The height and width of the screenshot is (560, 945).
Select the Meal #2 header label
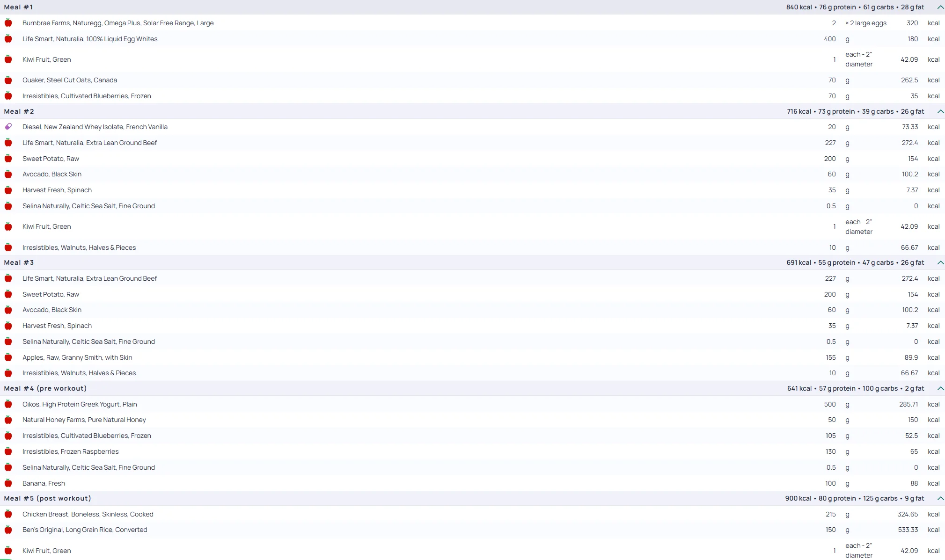click(19, 111)
